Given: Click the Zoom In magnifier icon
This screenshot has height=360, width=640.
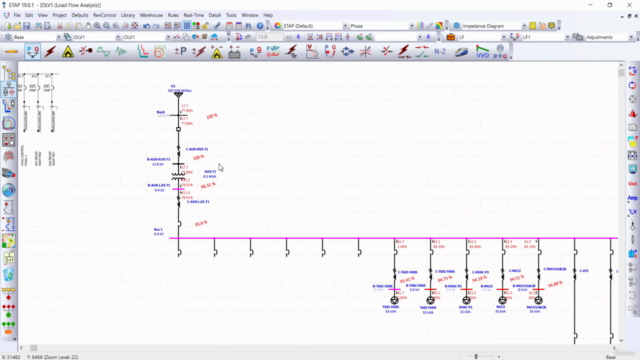Looking at the screenshot, I should [97, 26].
